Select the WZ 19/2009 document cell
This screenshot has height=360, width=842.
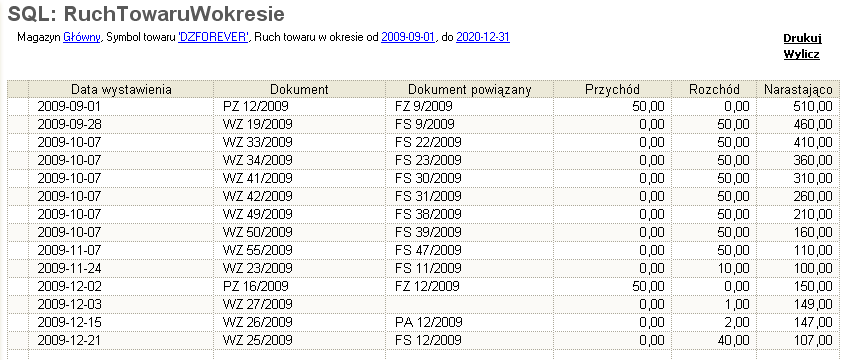tap(299, 125)
